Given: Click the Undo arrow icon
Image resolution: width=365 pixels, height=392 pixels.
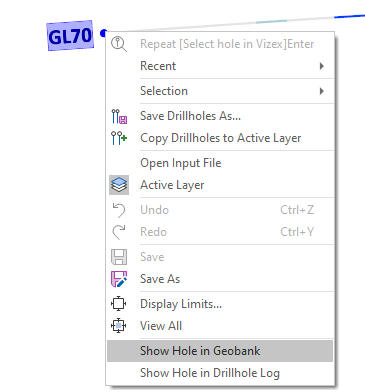Looking at the screenshot, I should point(119,210).
